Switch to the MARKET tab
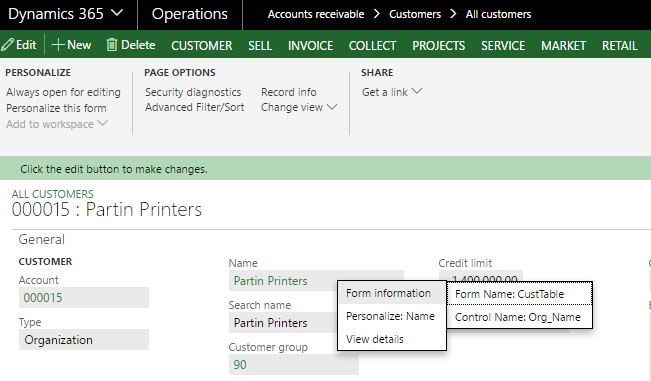The width and height of the screenshot is (651, 381). click(563, 45)
